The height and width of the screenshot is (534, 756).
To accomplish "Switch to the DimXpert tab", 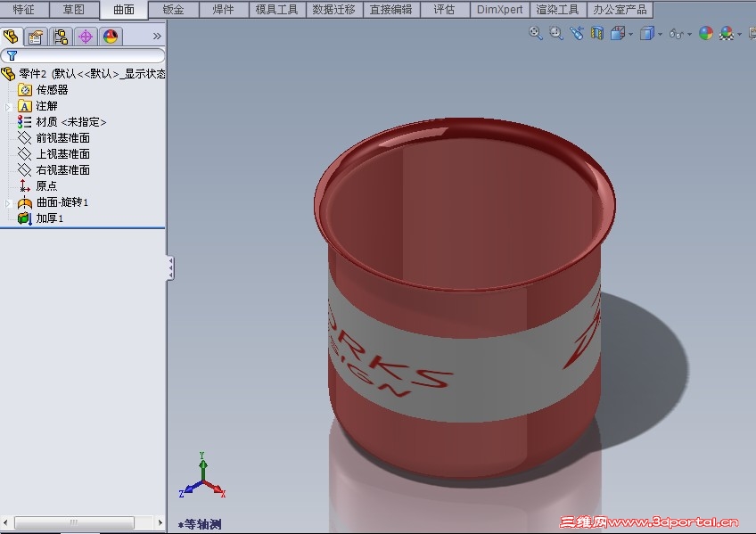I will [499, 10].
